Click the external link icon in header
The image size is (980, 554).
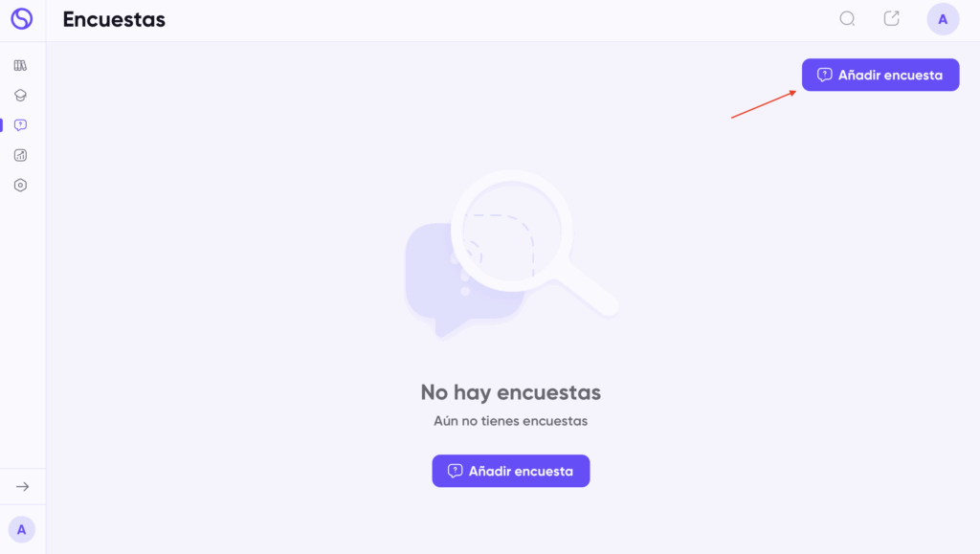click(x=891, y=19)
